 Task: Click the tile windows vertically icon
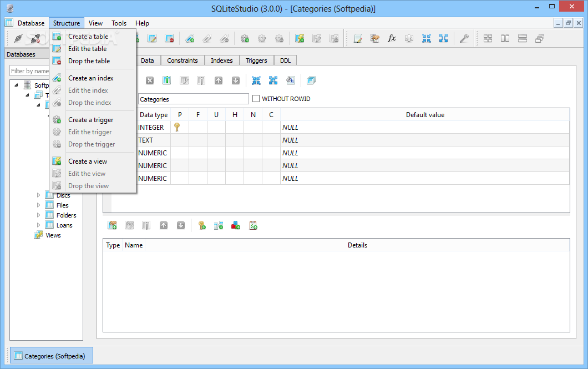pyautogui.click(x=523, y=38)
